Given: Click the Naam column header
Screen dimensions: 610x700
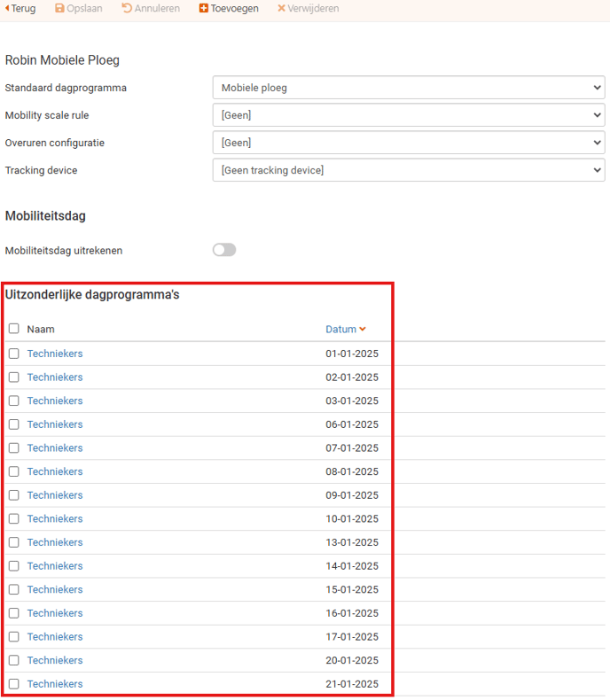Looking at the screenshot, I should pyautogui.click(x=41, y=329).
